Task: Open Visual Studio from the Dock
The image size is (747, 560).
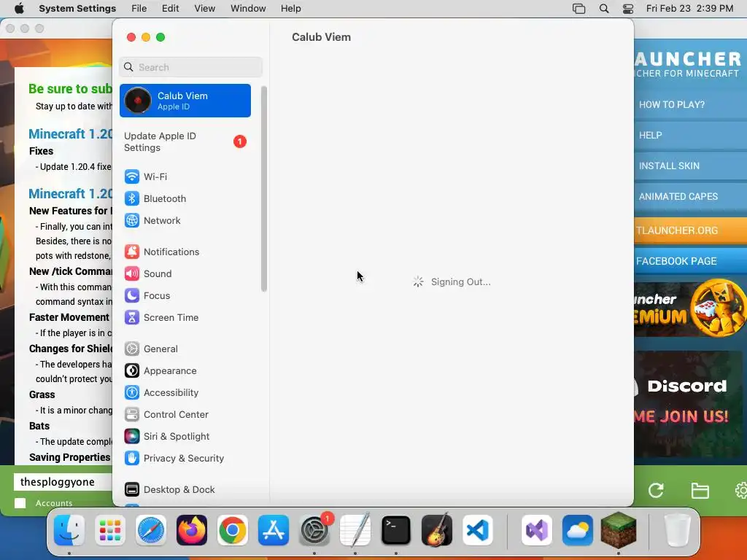Action: (x=537, y=530)
